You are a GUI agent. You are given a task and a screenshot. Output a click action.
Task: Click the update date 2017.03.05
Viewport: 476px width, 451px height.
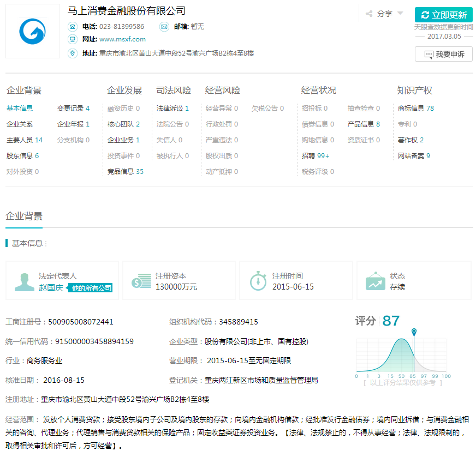click(444, 37)
